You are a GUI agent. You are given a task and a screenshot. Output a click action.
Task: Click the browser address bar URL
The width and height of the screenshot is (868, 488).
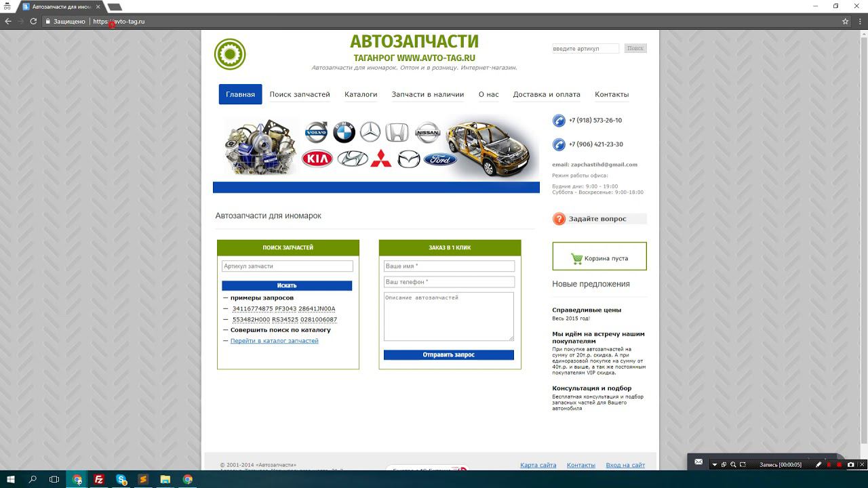pos(119,21)
